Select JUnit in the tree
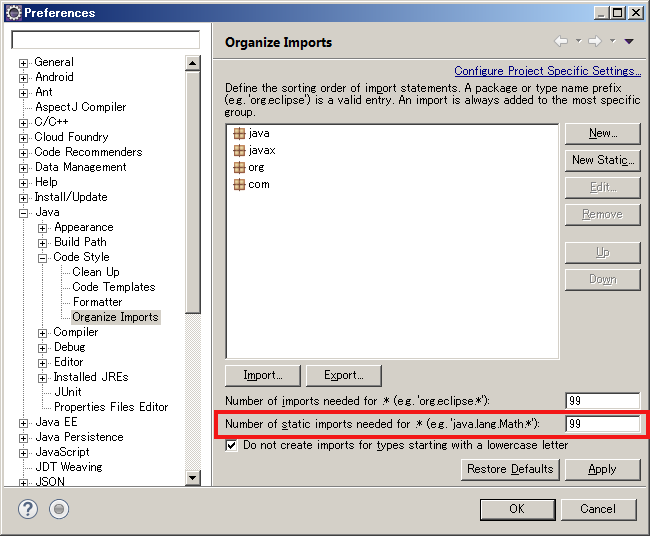The image size is (650, 536). click(x=68, y=392)
